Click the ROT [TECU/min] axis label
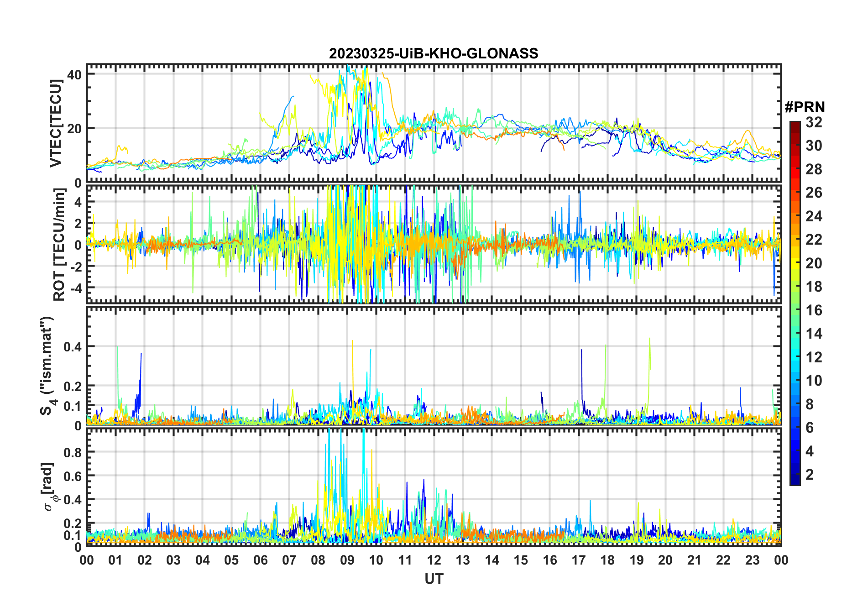 click(59, 244)
